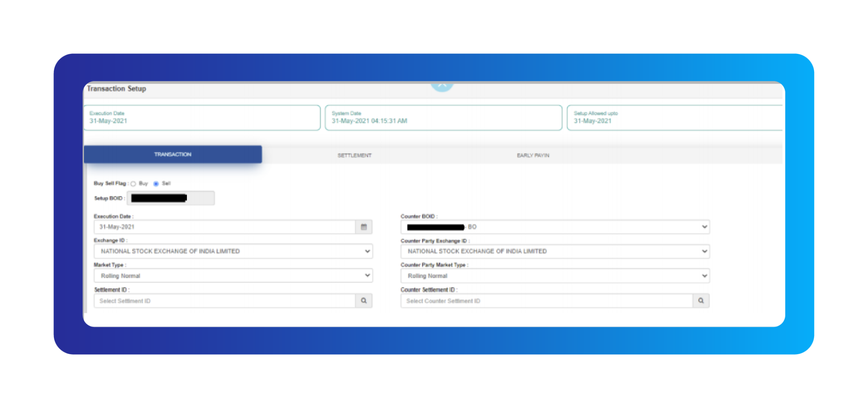This screenshot has height=408, width=868.
Task: Collapse panel using top circular arrow icon
Action: (x=442, y=85)
